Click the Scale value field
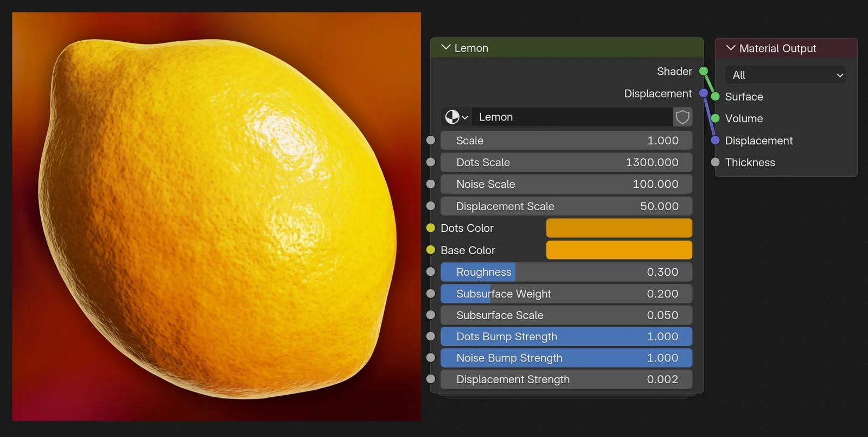This screenshot has width=868, height=437. [566, 141]
